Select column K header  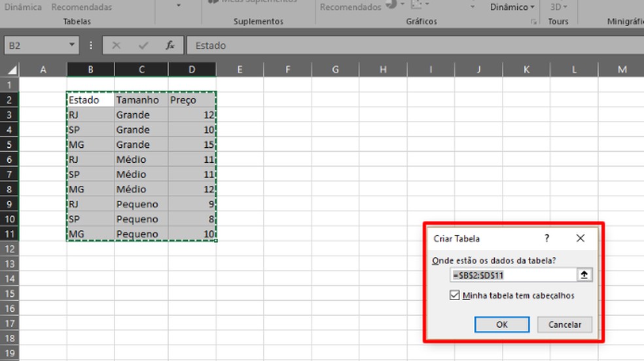(526, 70)
